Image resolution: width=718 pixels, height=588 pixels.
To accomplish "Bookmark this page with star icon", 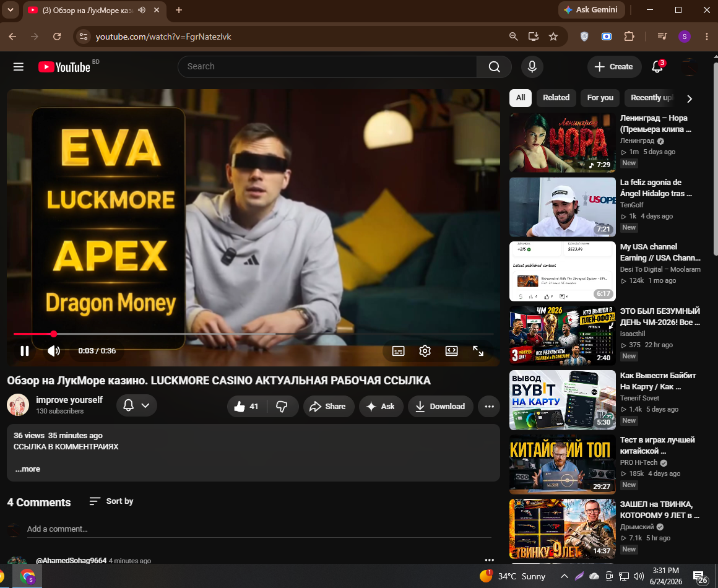I will [553, 37].
